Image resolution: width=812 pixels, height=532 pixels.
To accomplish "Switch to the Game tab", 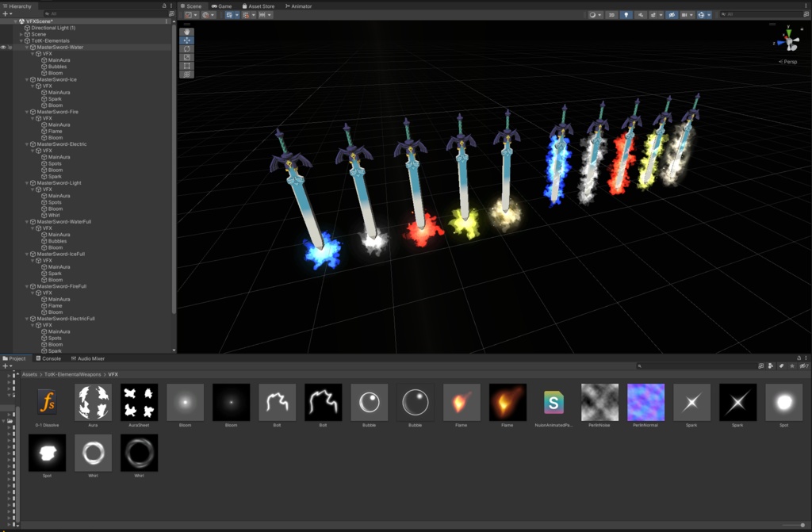I will pyautogui.click(x=224, y=6).
